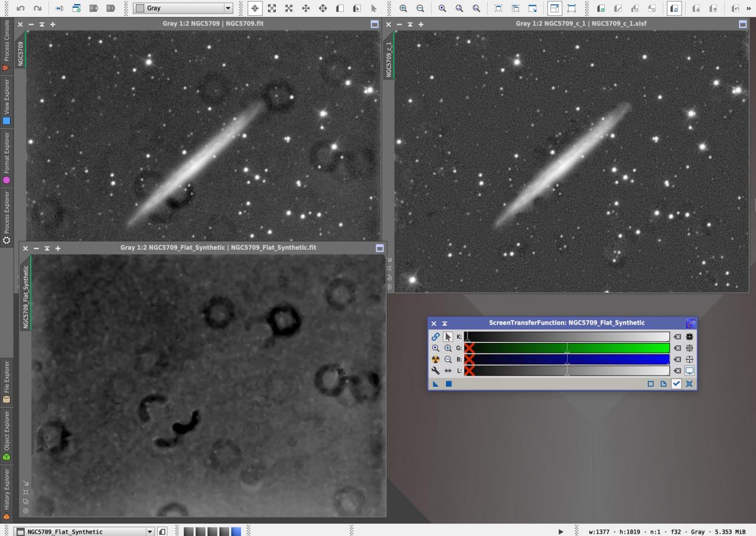Viewport: 756px width, 536px height.
Task: Click the pointer cursor icon in toolbar
Action: [x=374, y=8]
